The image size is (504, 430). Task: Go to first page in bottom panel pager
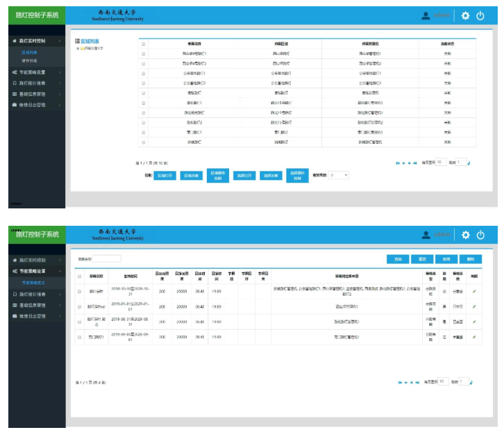coord(400,382)
